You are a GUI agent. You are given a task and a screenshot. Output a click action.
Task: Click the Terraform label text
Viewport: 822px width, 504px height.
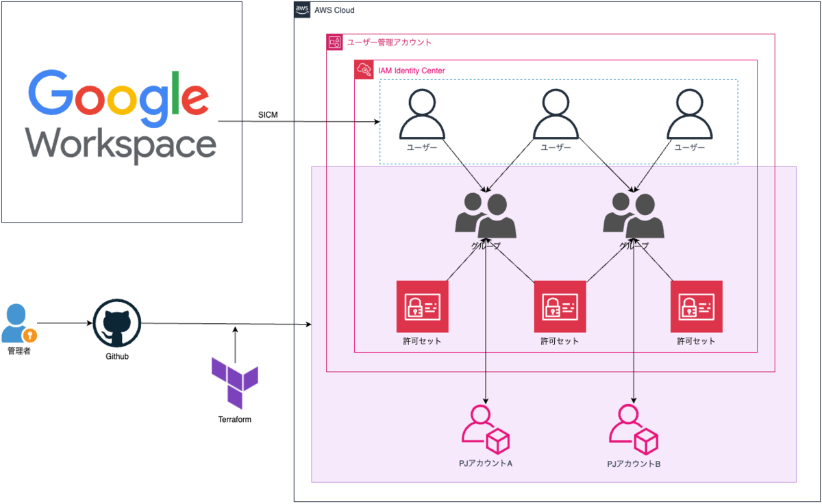(x=234, y=419)
